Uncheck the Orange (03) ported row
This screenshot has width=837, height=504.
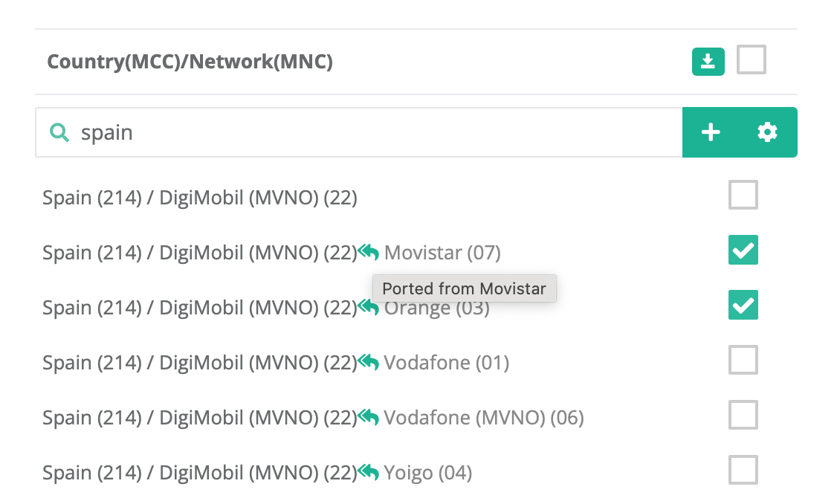click(x=743, y=305)
